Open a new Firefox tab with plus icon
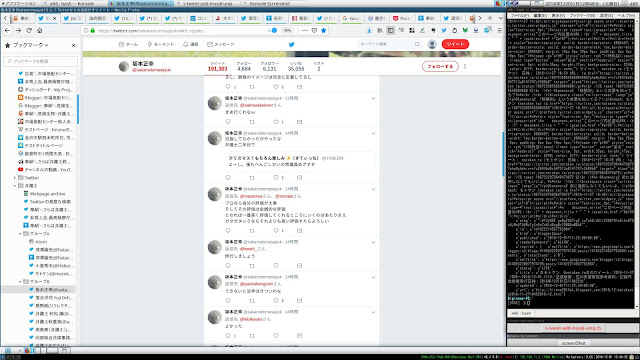The height and width of the screenshot is (360, 640). pos(490,18)
